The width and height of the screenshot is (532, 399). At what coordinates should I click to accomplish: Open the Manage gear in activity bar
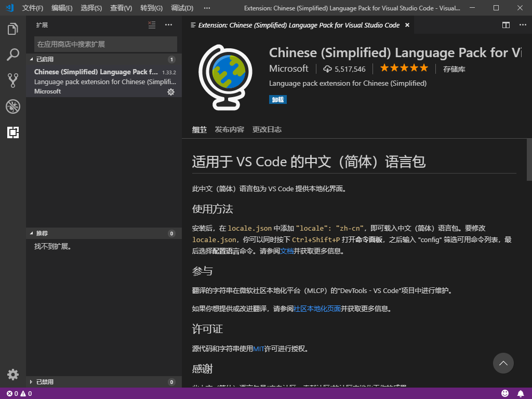tap(13, 374)
